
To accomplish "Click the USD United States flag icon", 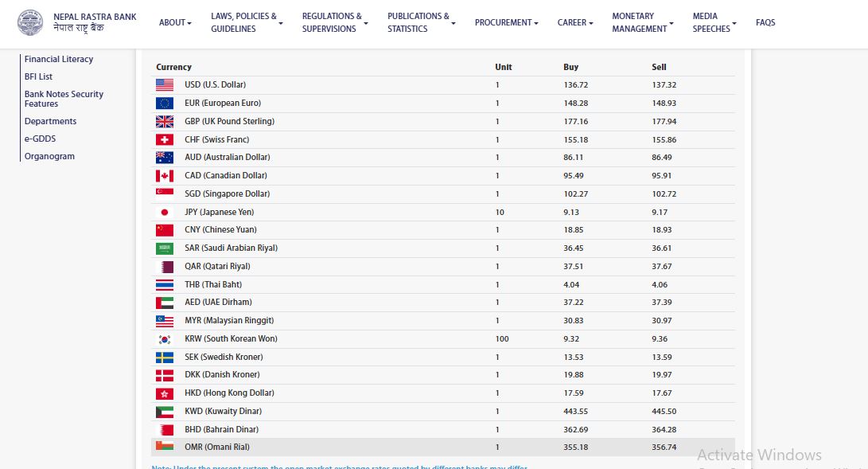I will coord(165,84).
